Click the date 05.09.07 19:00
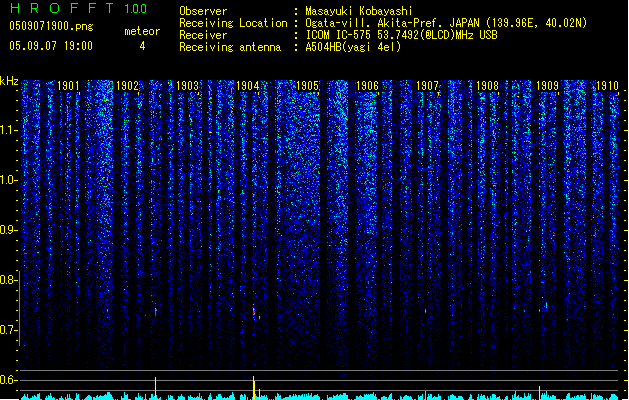 [51, 46]
